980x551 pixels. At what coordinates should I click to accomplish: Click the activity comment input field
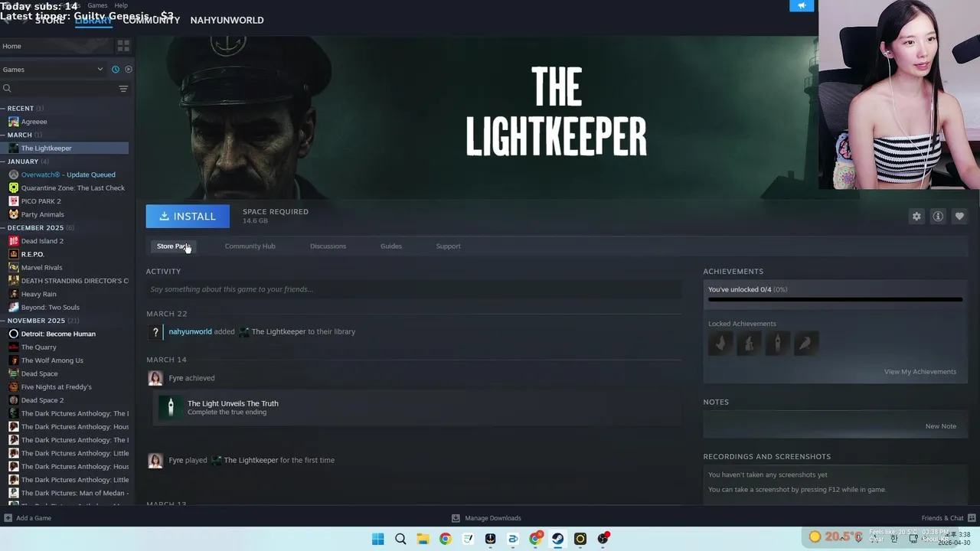tap(413, 289)
